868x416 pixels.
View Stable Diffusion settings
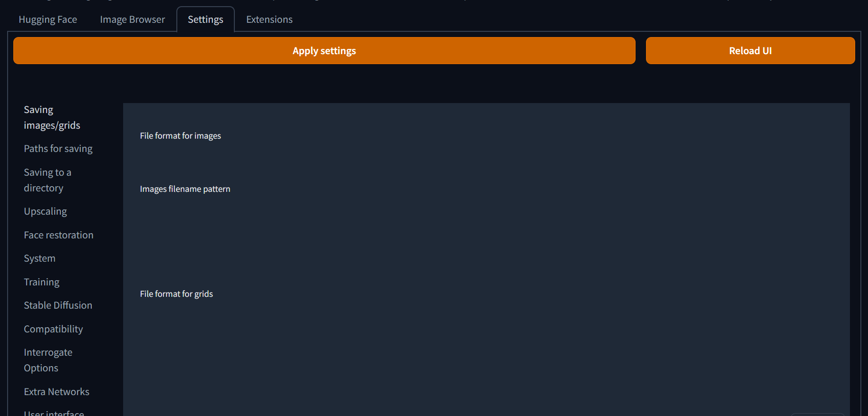click(x=58, y=305)
